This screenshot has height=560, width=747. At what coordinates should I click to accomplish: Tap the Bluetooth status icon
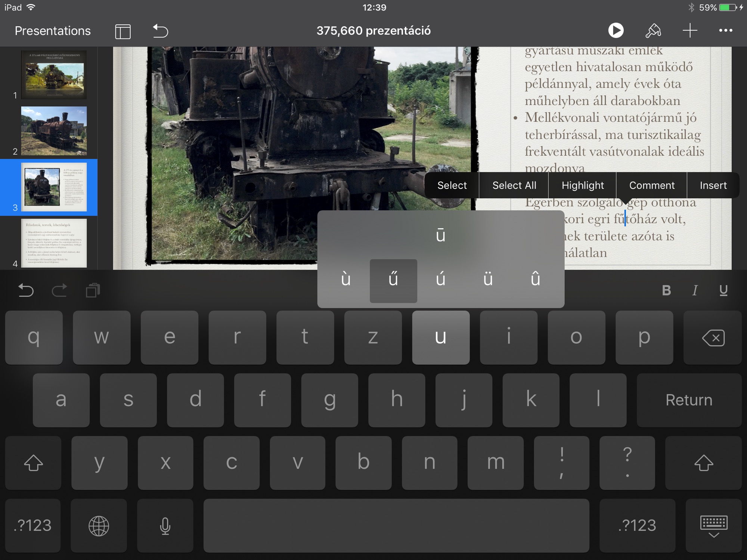click(x=691, y=7)
